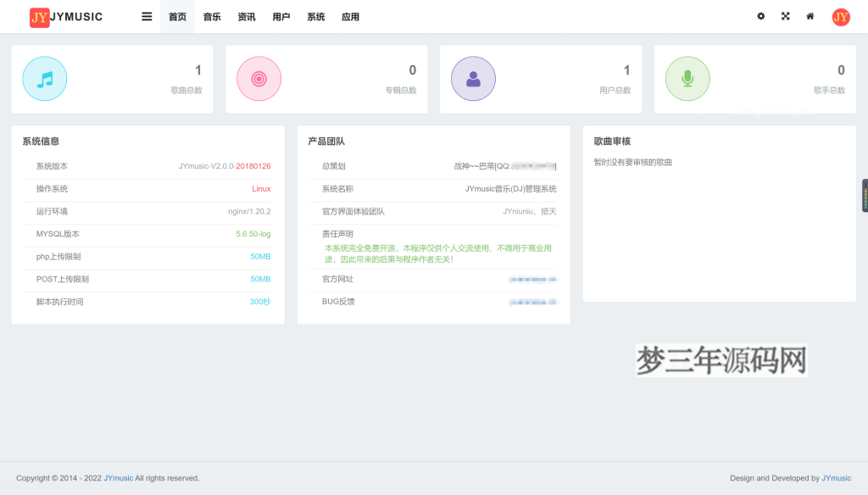Open the settings gear in the top bar
The image size is (868, 495).
(x=761, y=16)
